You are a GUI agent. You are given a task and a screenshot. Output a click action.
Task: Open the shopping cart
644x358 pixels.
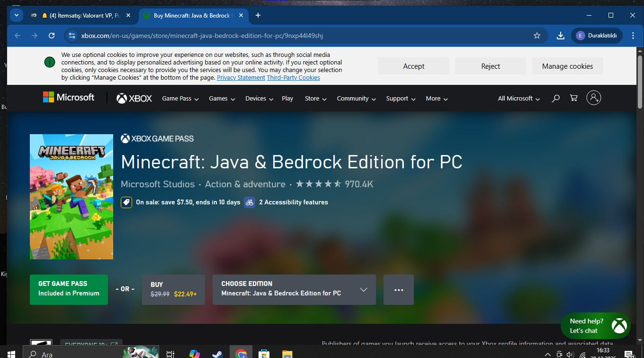[574, 98]
